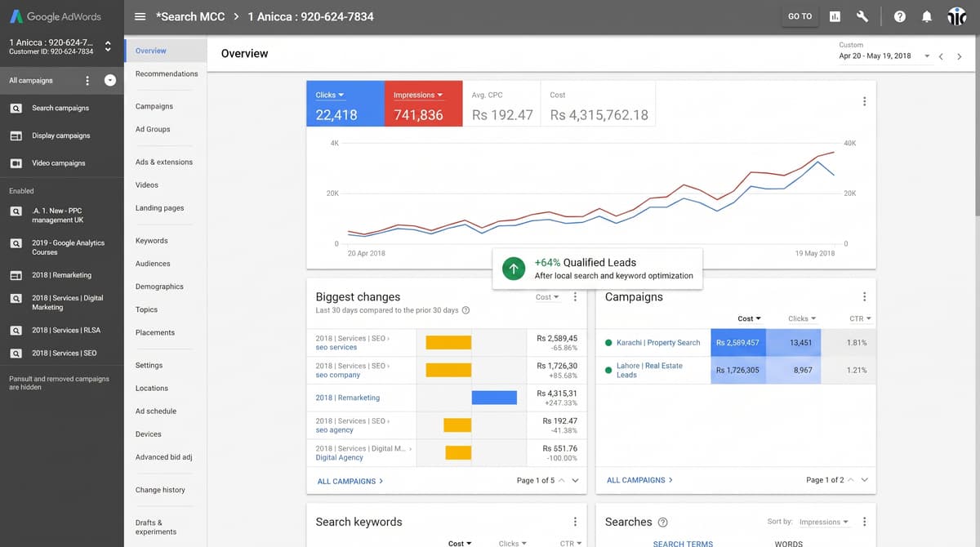
Task: Open Campaigns in the page menu
Action: 154,106
